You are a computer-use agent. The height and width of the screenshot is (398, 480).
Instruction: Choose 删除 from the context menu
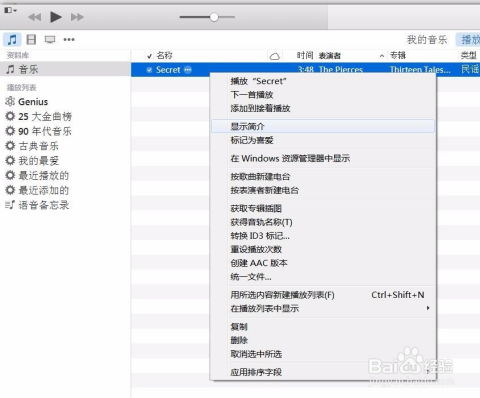point(323,340)
